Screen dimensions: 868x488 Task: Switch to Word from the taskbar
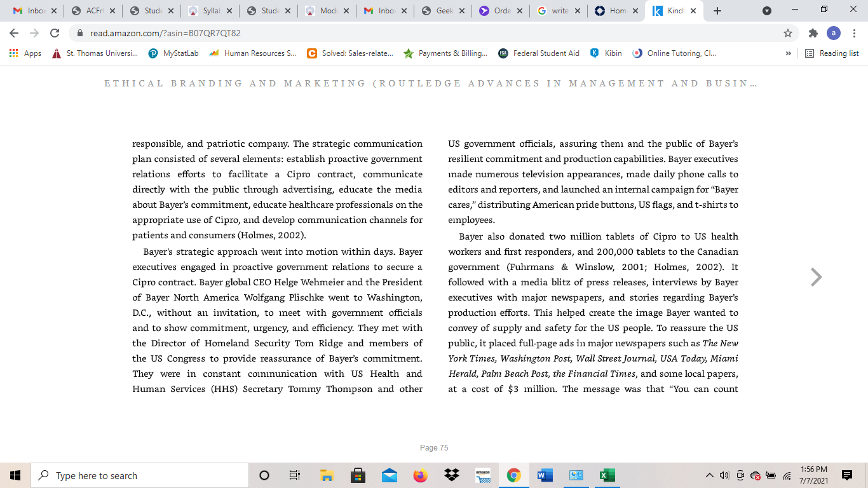pyautogui.click(x=545, y=475)
